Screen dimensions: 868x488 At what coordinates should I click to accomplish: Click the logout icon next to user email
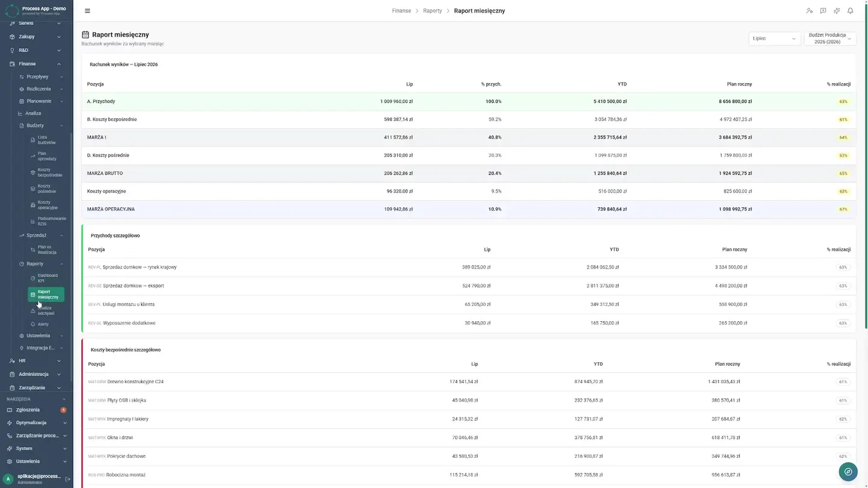tap(68, 479)
